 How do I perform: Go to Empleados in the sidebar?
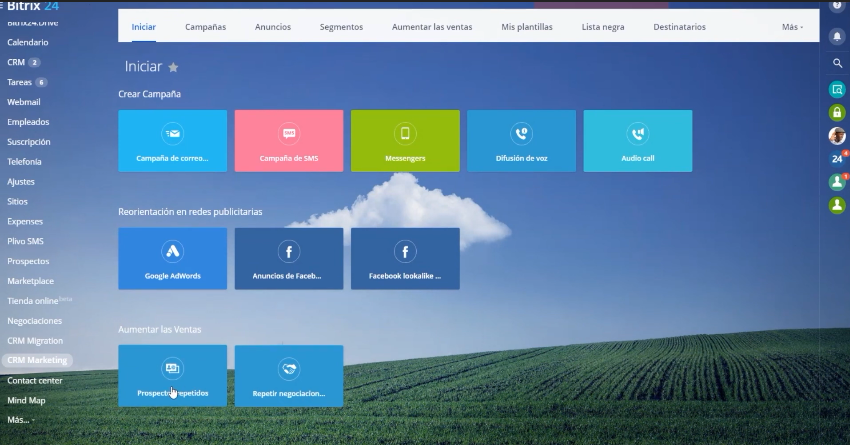28,122
